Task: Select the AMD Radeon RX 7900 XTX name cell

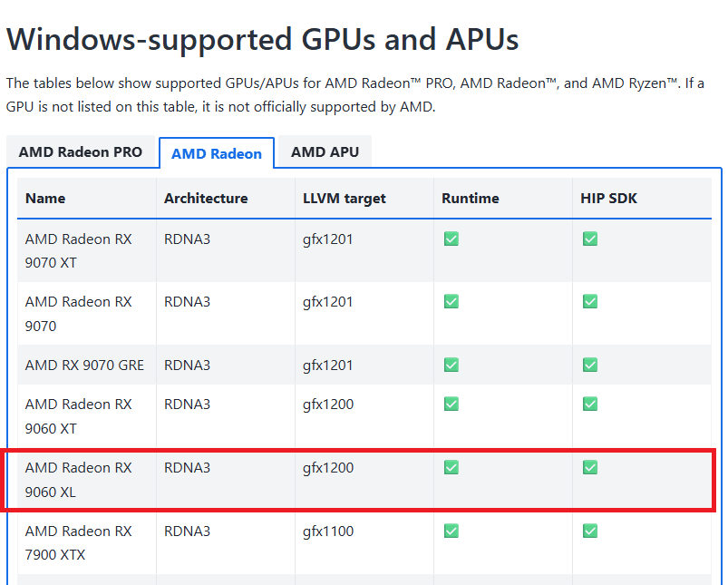Action: pos(87,542)
